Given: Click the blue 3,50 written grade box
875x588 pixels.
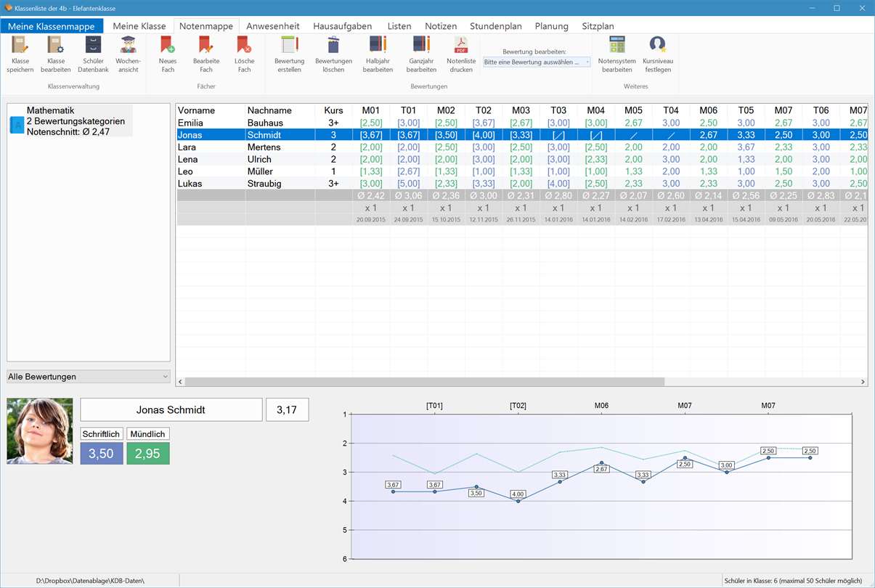Looking at the screenshot, I should click(x=102, y=454).
